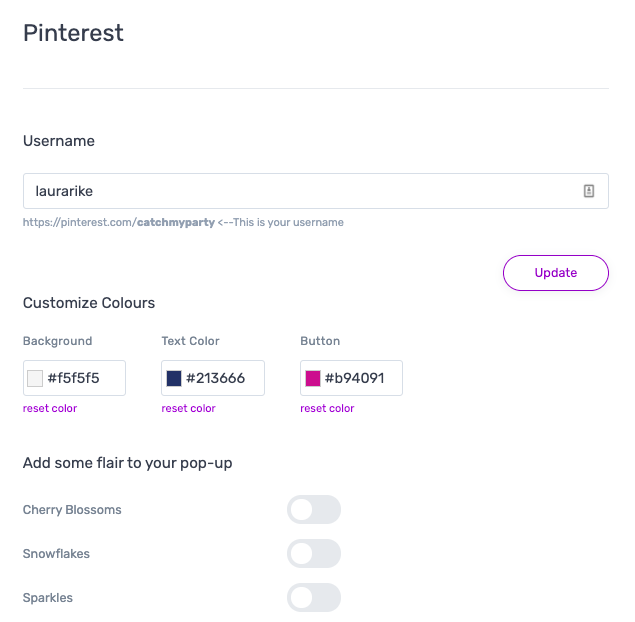Click the Add some flair heading
635x622 pixels.
point(128,463)
